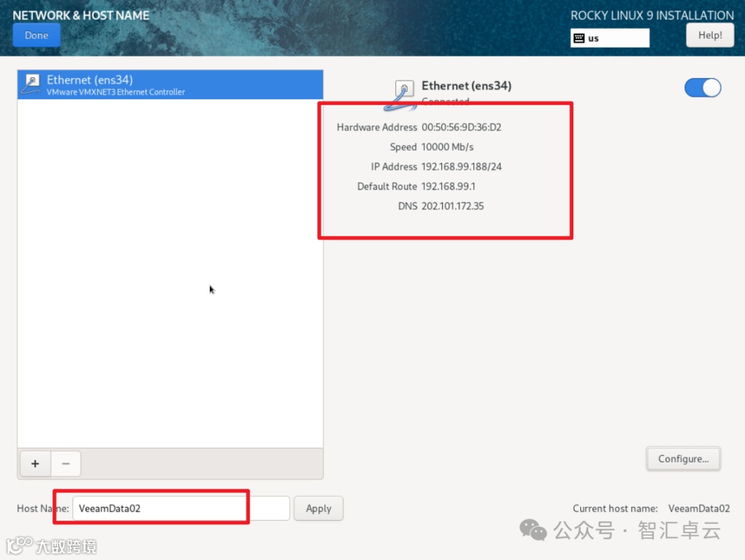This screenshot has height=560, width=745.
Task: Click the Ethernet (ens34) heading in details
Action: click(466, 86)
